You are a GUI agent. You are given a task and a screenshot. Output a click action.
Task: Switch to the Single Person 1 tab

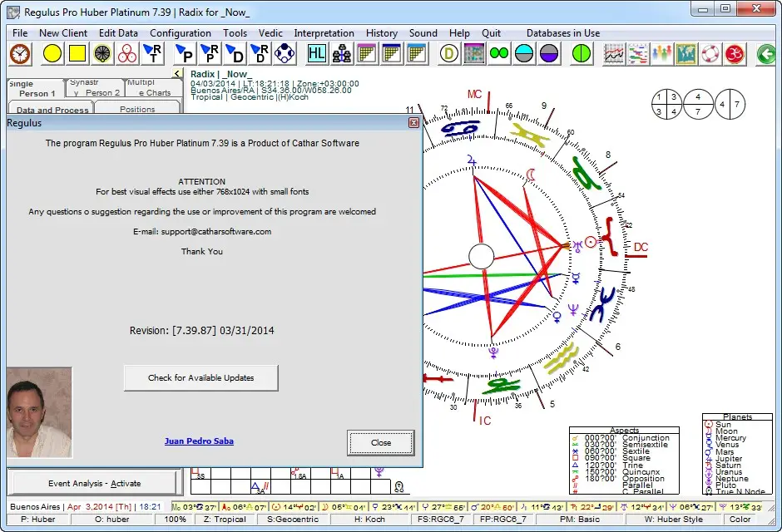tap(36, 89)
